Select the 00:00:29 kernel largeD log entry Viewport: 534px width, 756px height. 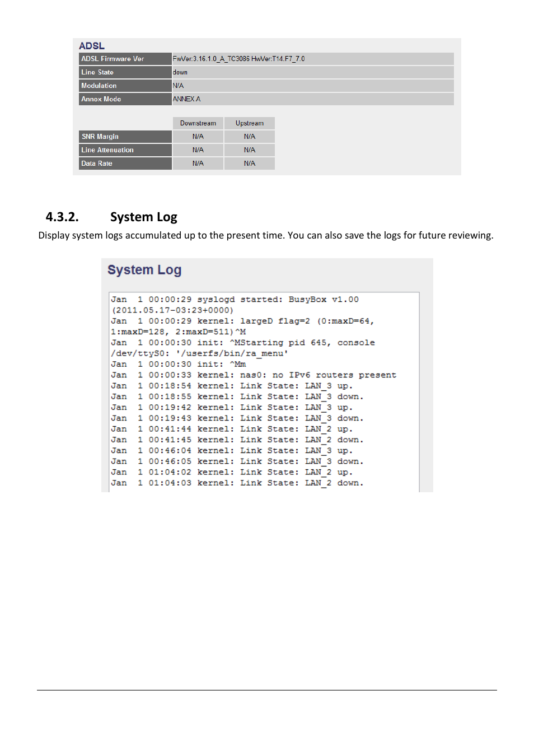pyautogui.click(x=242, y=326)
